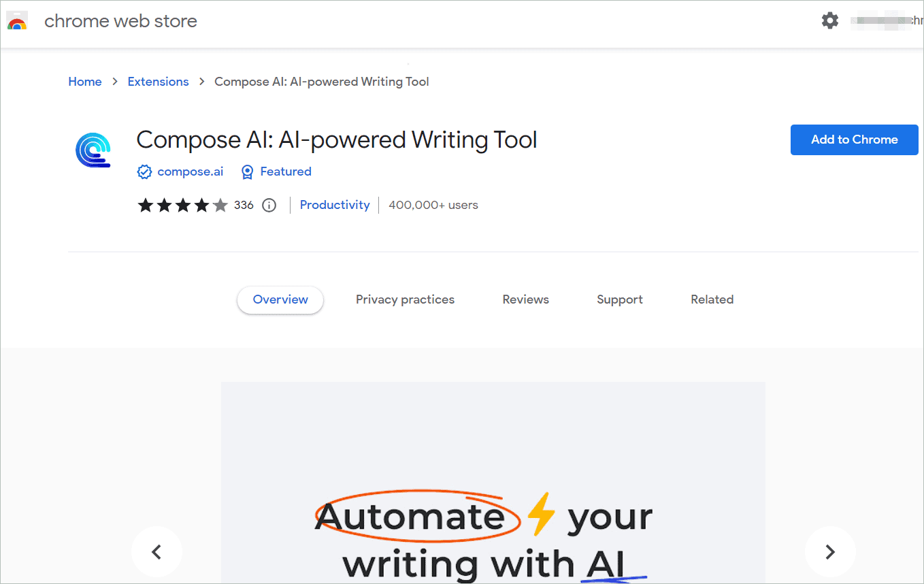Click the Chrome Web Store rainbow logo
The height and width of the screenshot is (584, 924).
point(17,21)
